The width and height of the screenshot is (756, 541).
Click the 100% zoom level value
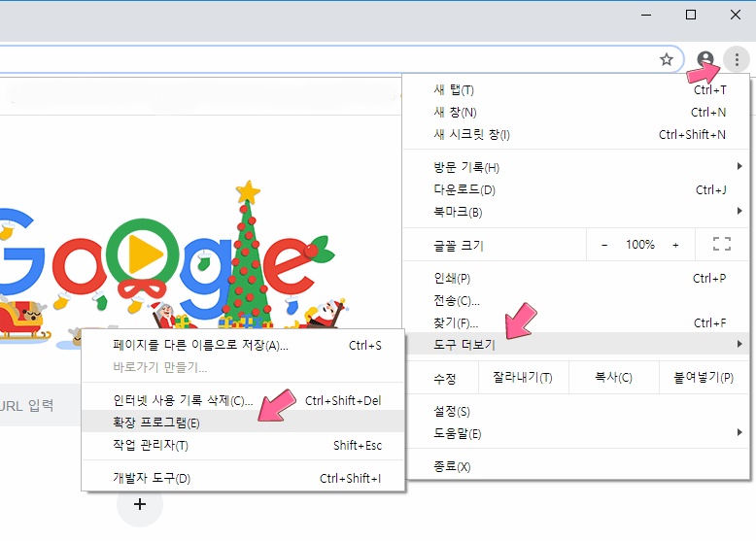pos(639,245)
